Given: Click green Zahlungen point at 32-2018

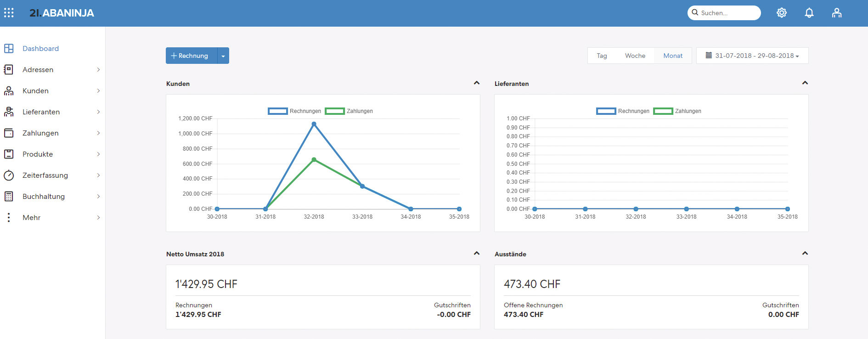Looking at the screenshot, I should click(314, 159).
